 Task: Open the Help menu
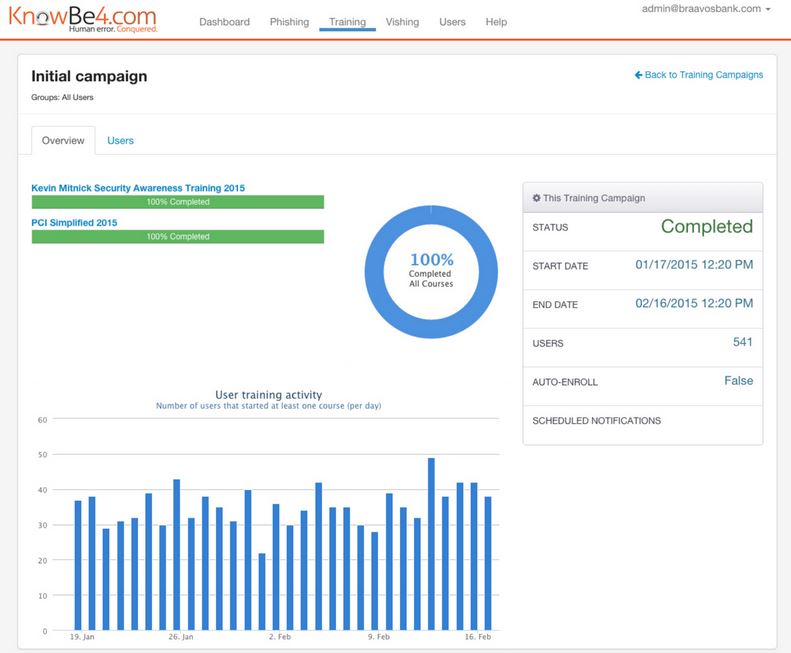(496, 22)
